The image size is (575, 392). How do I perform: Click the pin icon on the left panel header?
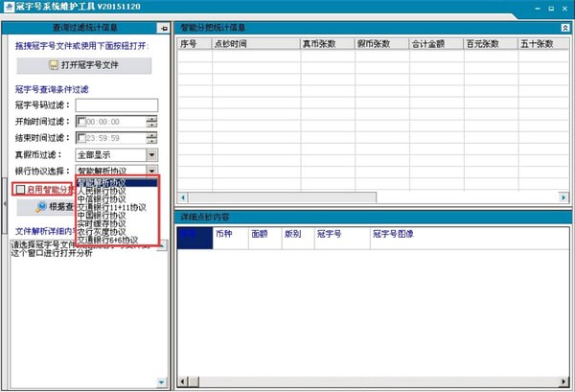tap(163, 28)
